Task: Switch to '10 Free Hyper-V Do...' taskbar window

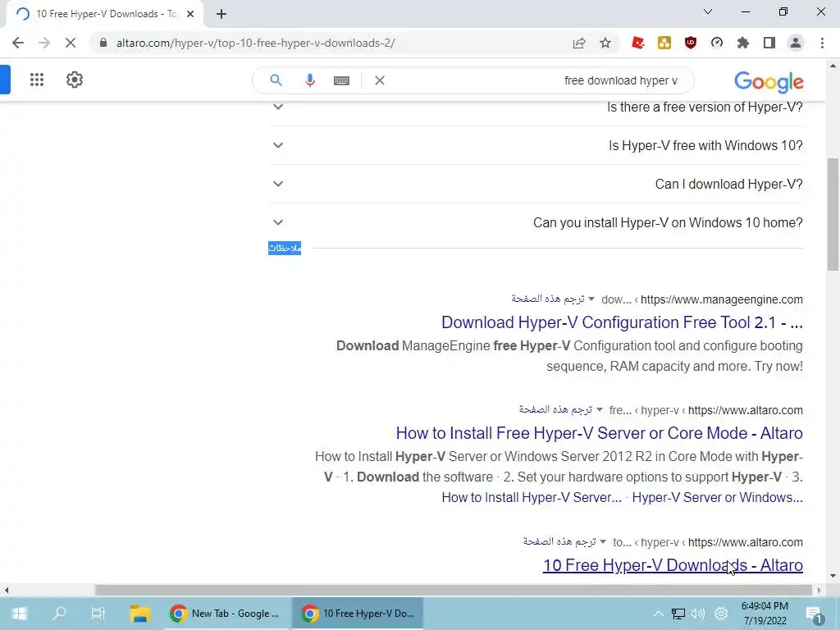Action: (358, 614)
